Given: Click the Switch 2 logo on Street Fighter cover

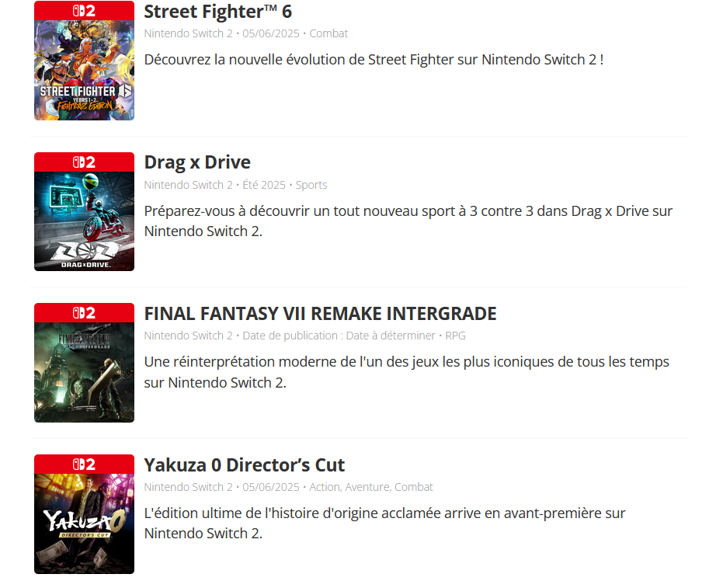Looking at the screenshot, I should (84, 11).
